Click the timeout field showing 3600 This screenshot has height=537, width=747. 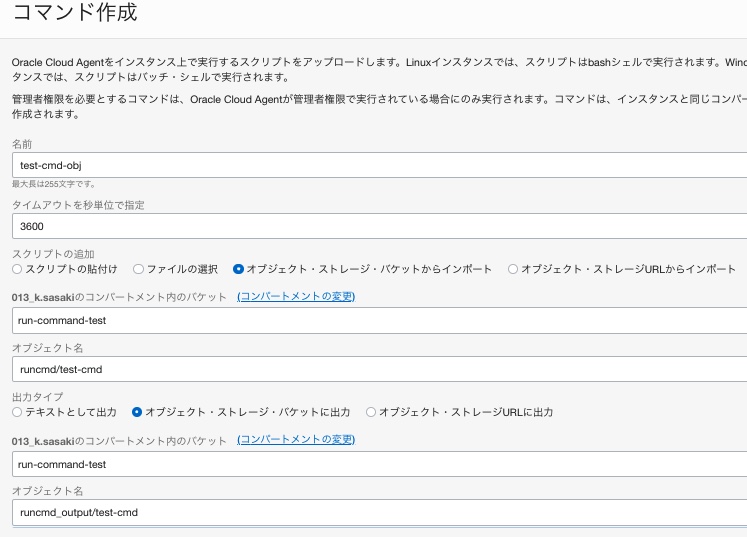pyautogui.click(x=380, y=226)
